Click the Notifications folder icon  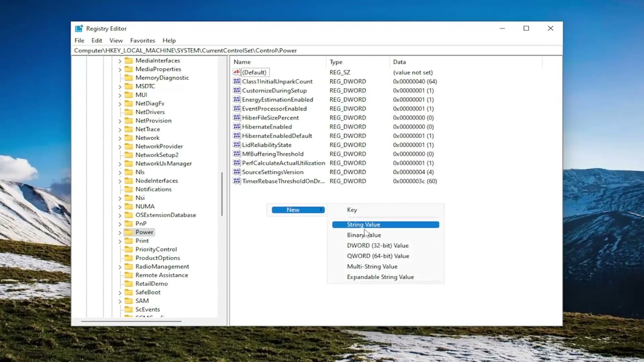click(x=128, y=189)
